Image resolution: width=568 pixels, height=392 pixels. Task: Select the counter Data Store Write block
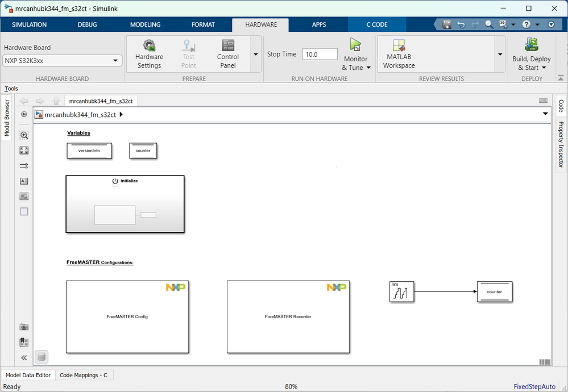point(495,292)
